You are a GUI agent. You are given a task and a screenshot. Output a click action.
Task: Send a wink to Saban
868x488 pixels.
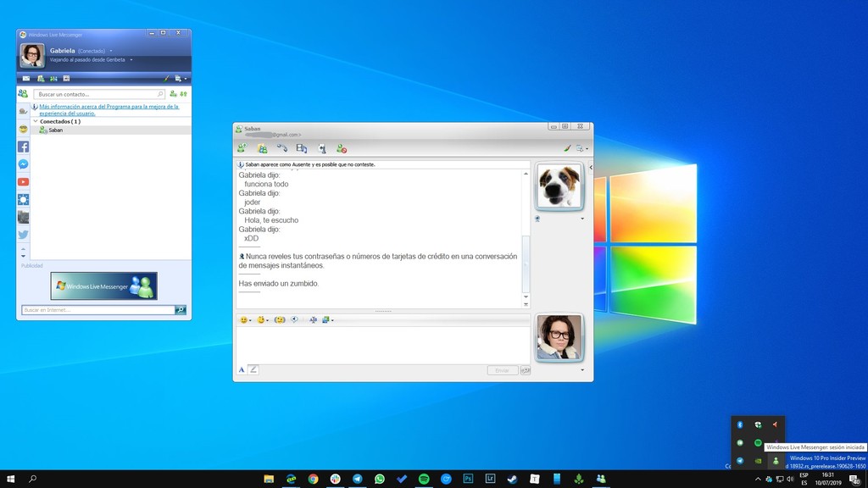point(261,319)
